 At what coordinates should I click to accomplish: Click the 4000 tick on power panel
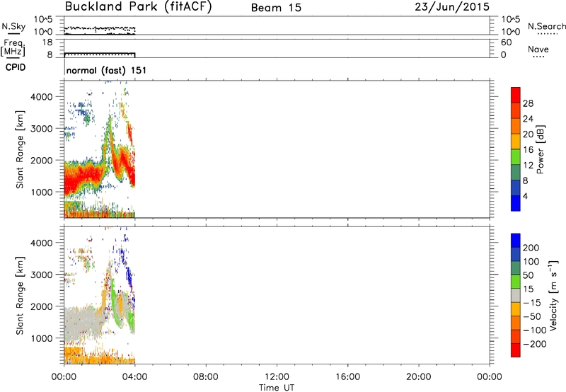pyautogui.click(x=42, y=97)
